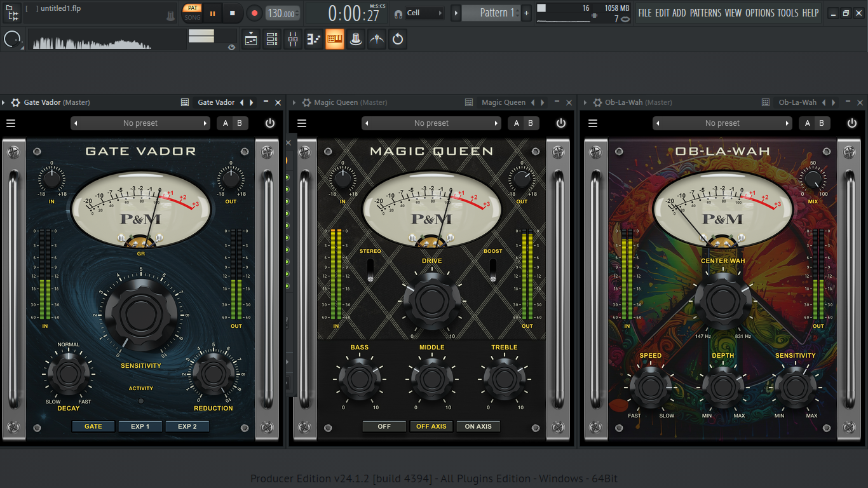868x488 pixels.
Task: Open the channel rack icon in toolbar
Action: (272, 39)
